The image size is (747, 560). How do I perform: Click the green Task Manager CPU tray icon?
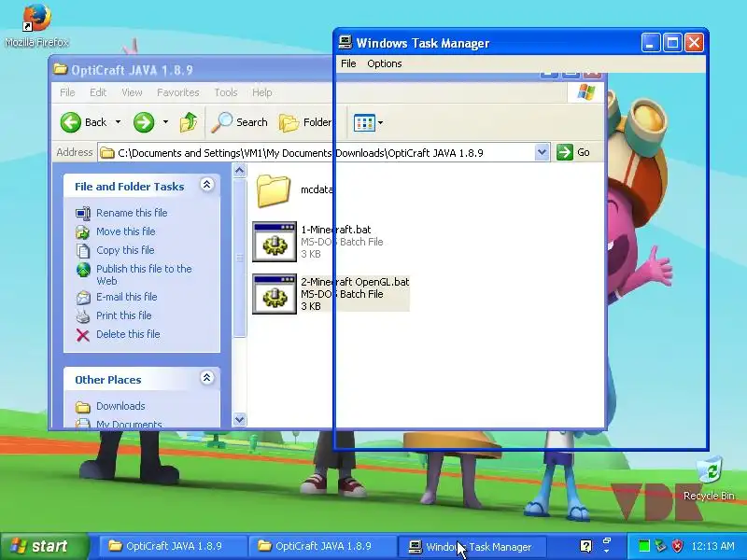tap(644, 546)
